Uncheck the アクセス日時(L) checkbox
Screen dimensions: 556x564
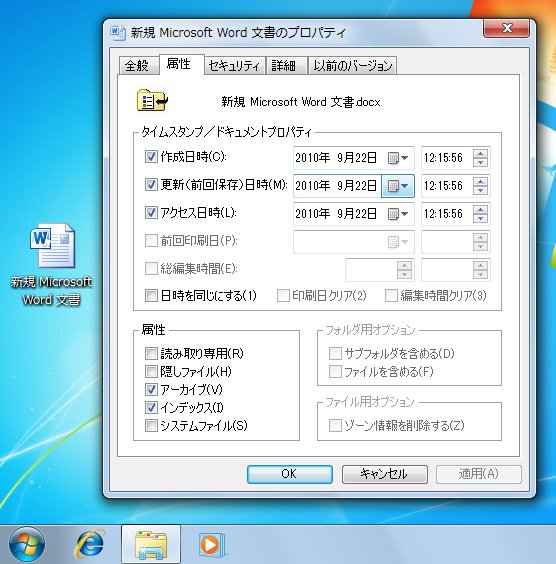click(151, 213)
